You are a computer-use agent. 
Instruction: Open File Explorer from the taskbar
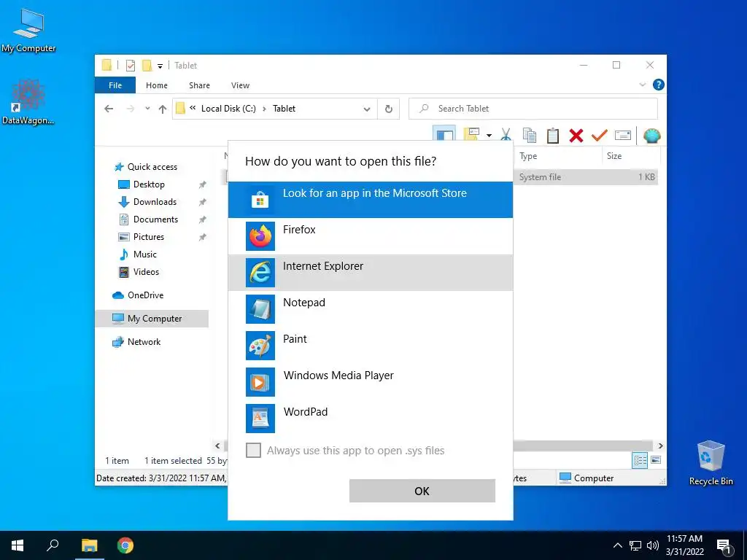89,545
